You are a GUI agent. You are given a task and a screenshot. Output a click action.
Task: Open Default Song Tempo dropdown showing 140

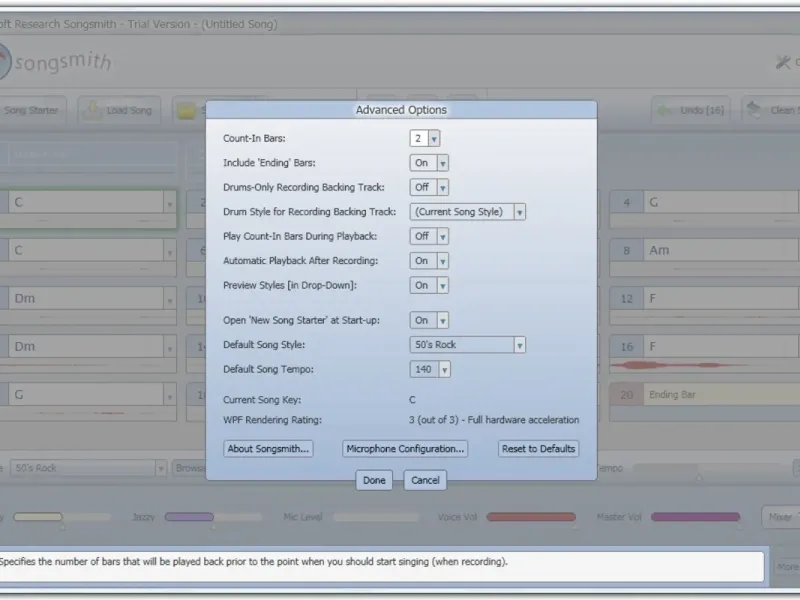[x=430, y=369]
